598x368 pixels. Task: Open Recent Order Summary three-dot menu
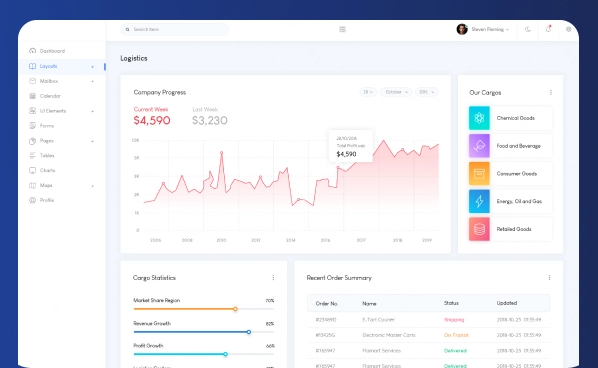pos(549,278)
